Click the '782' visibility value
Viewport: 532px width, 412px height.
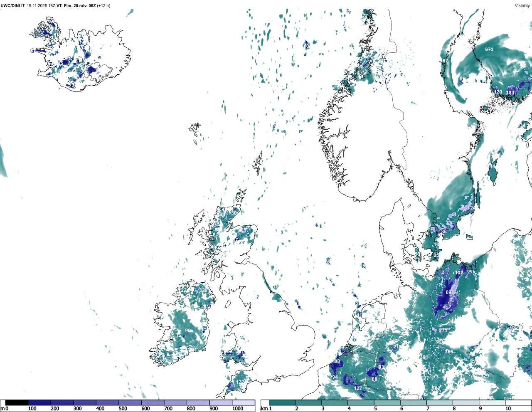pos(436,388)
